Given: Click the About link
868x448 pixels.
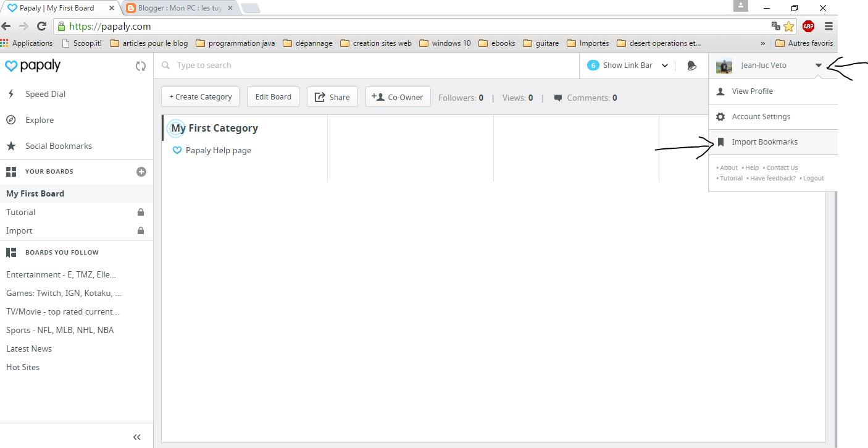Looking at the screenshot, I should click(728, 167).
